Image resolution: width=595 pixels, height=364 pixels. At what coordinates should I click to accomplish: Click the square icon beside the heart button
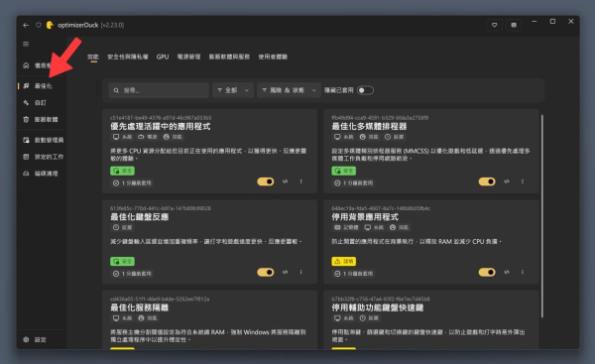click(x=514, y=25)
